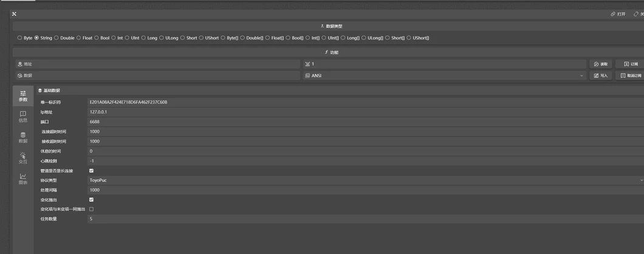Open the 信息 sidebar tab
The image size is (644, 254).
(x=23, y=117)
